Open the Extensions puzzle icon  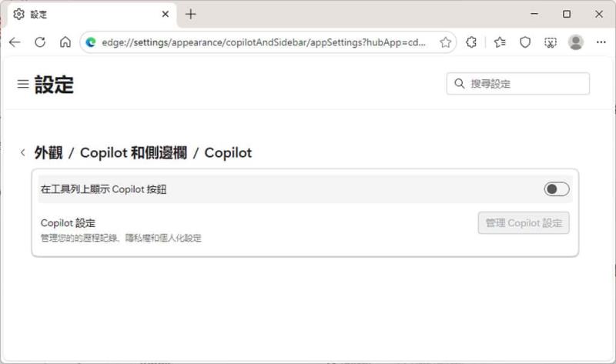[x=471, y=42]
